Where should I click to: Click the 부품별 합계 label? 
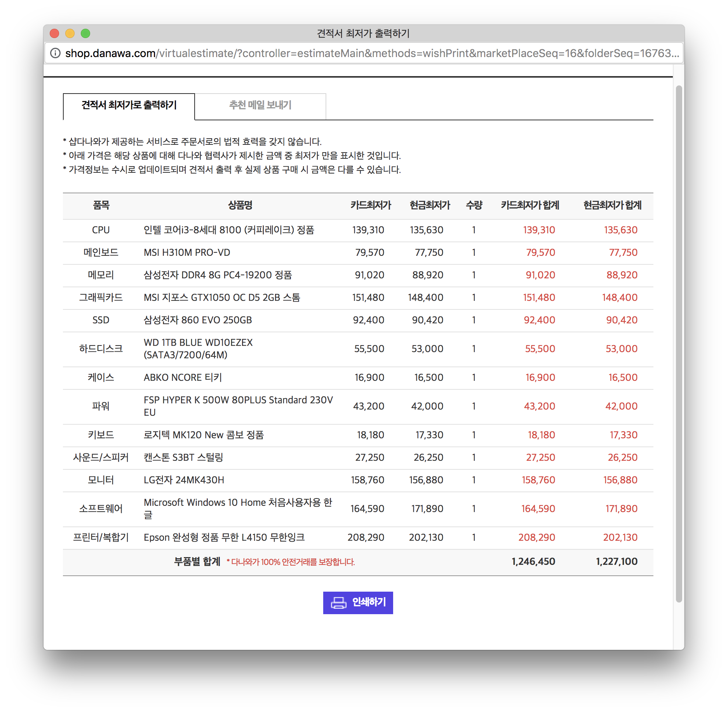(x=197, y=561)
